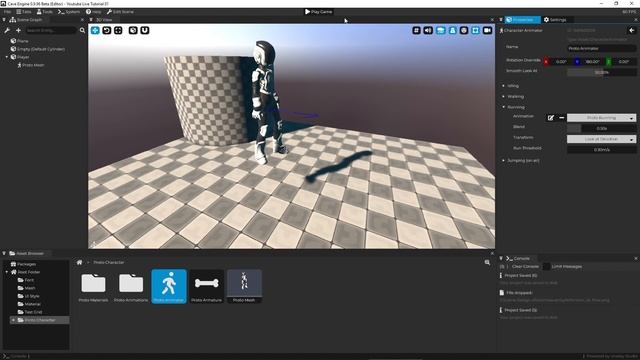Open the Running Animation dropdown
Screen dimensions: 640x360
coord(602,118)
